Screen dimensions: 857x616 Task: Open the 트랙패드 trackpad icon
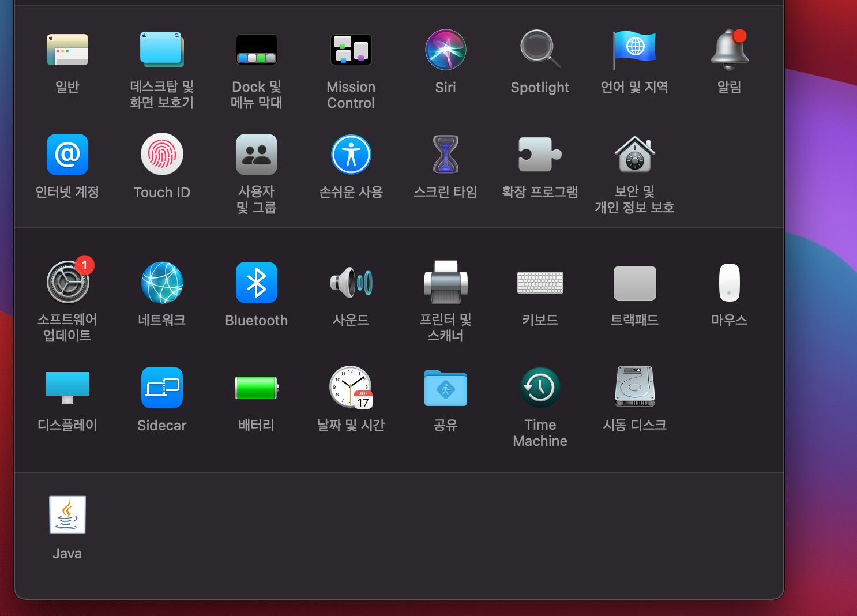[635, 283]
